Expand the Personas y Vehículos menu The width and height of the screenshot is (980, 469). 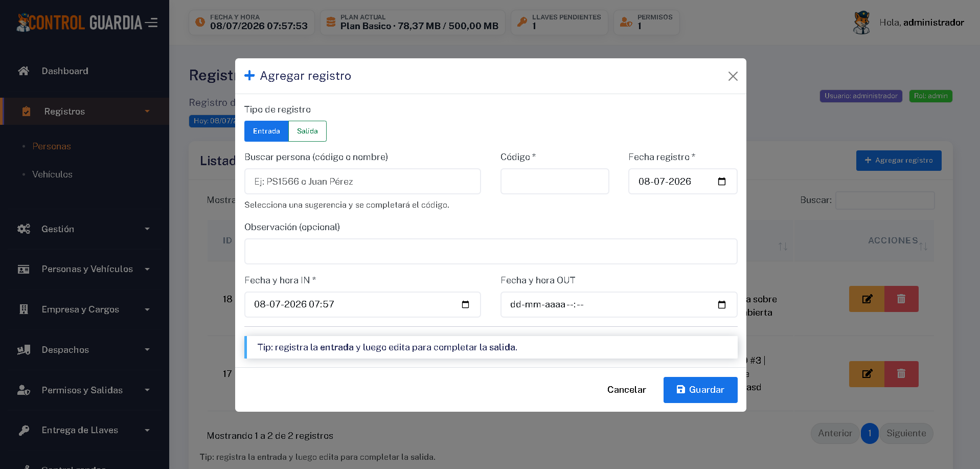pyautogui.click(x=84, y=269)
